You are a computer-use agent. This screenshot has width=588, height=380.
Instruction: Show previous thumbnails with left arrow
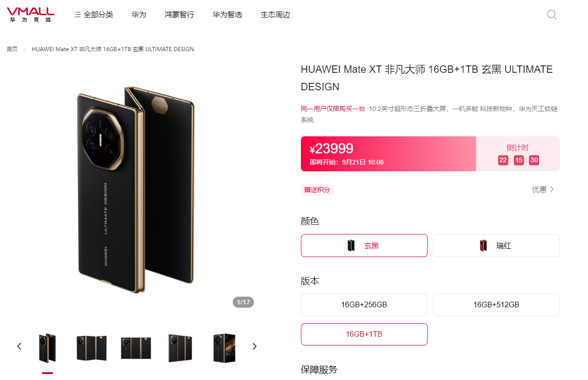[x=19, y=346]
